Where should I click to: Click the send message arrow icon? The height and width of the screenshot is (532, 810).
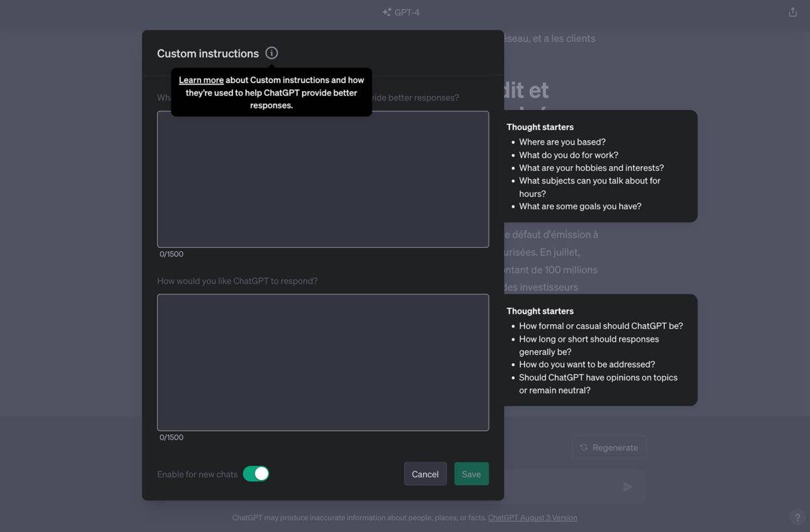coord(628,487)
